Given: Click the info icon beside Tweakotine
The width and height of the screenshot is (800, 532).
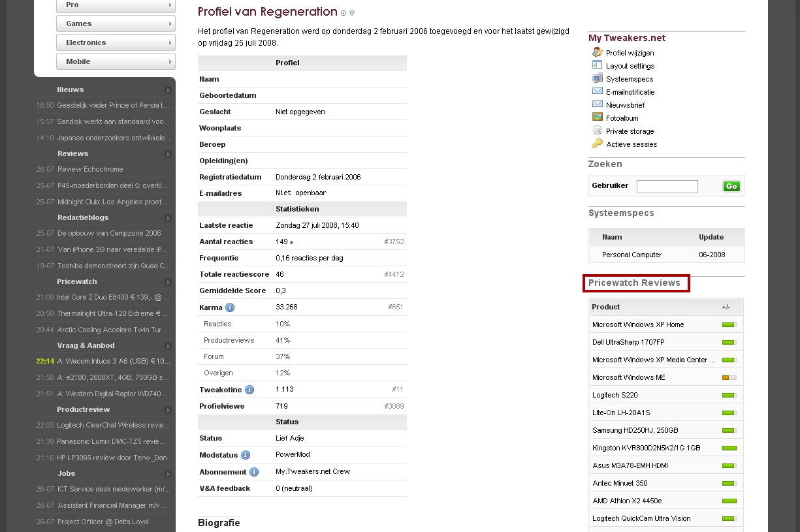Looking at the screenshot, I should (x=249, y=390).
